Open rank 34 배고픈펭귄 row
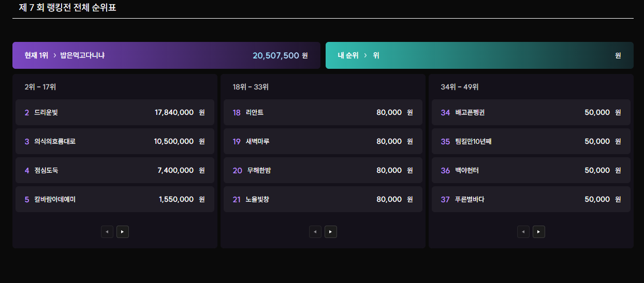This screenshot has height=283, width=644. (531, 112)
